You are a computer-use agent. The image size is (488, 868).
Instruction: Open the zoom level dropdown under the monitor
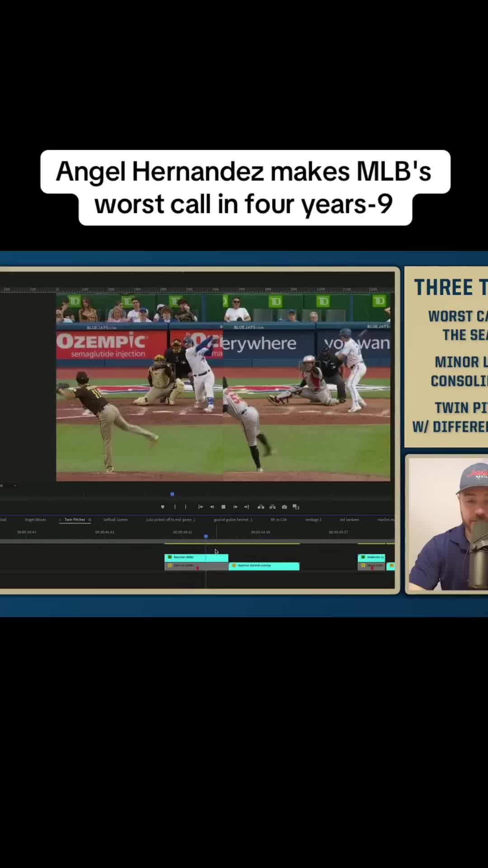(9, 486)
